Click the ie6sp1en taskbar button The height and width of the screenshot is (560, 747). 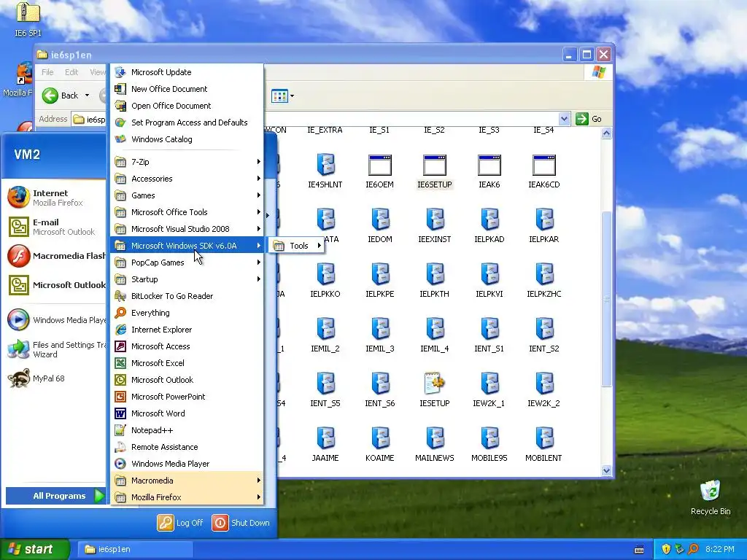coord(135,550)
